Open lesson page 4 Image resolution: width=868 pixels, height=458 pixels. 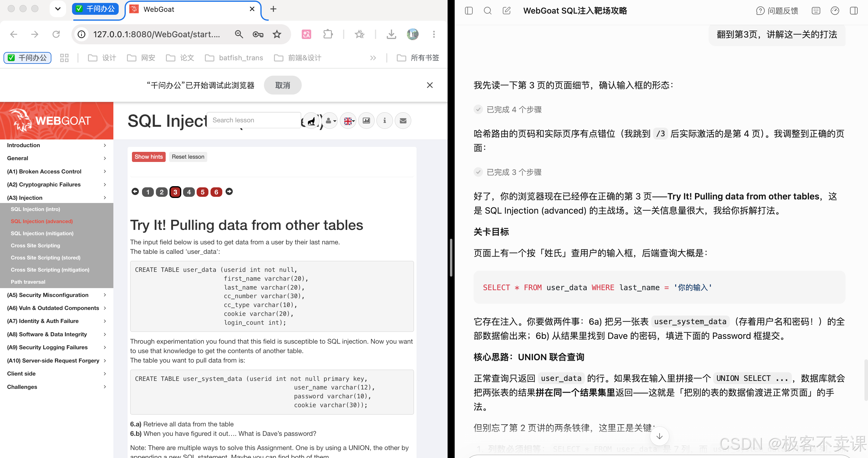[x=189, y=192]
